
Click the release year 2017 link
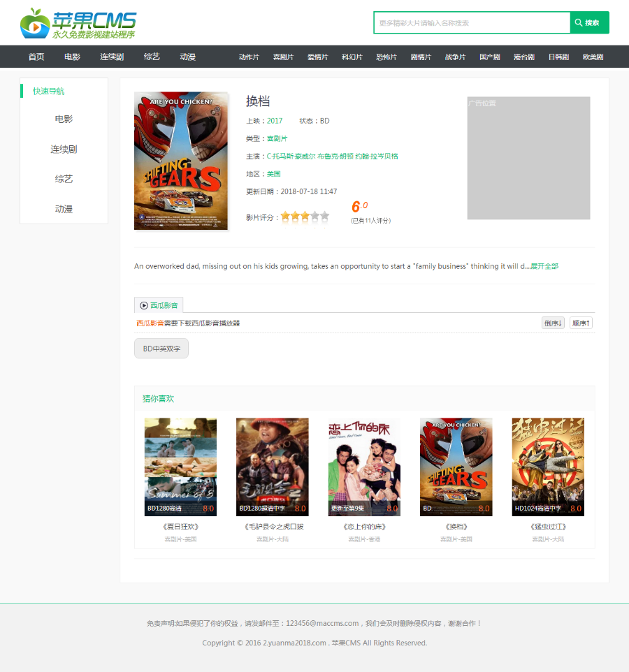coord(275,121)
